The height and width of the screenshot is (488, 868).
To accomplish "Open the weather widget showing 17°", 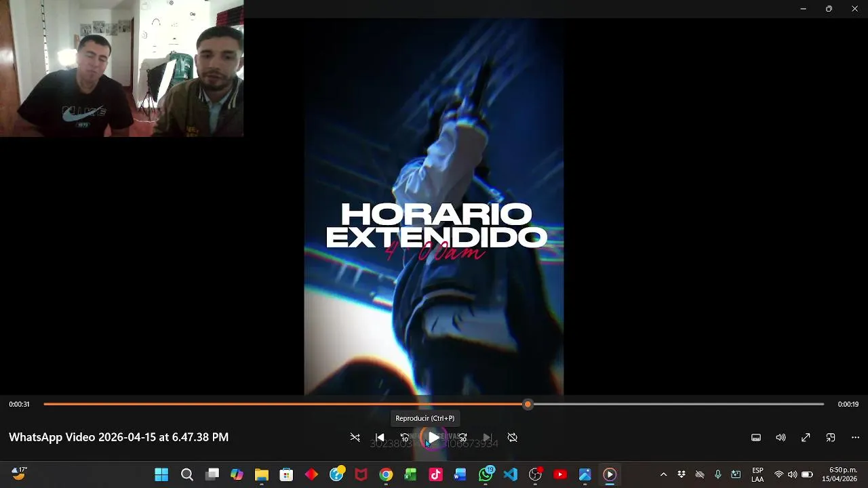I will [20, 473].
